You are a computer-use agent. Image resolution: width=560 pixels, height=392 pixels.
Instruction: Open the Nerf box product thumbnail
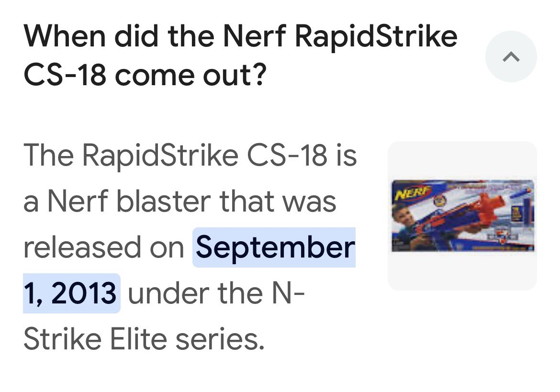click(462, 216)
